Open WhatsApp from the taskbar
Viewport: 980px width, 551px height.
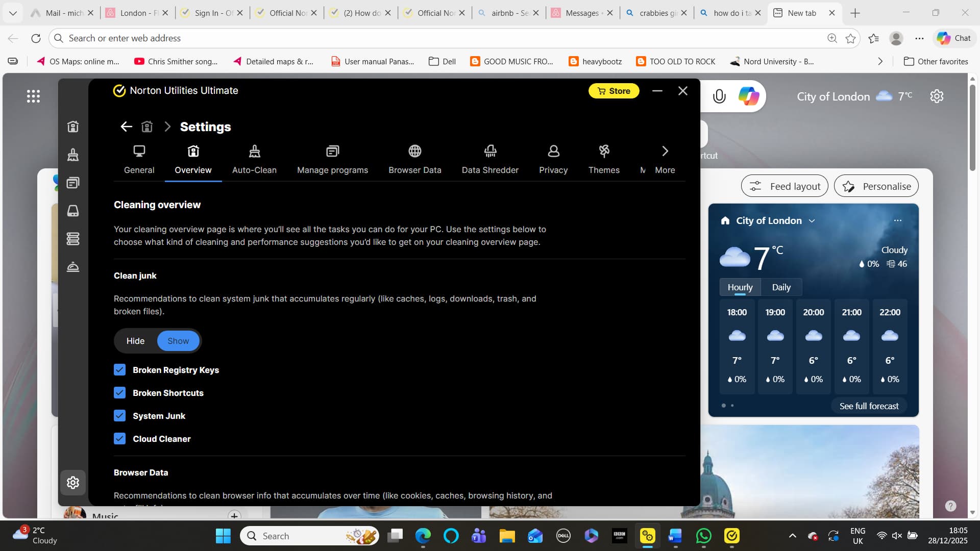[x=703, y=536]
